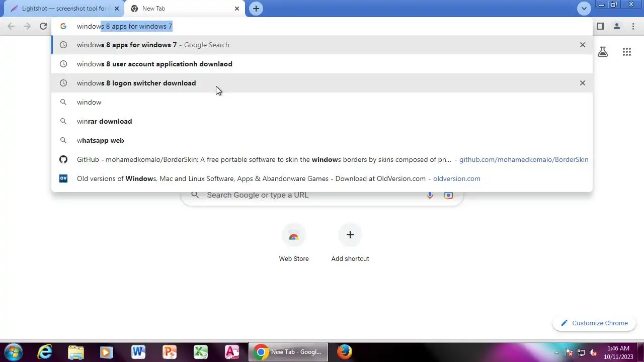
Task: Show hidden system tray icons
Action: click(556, 352)
